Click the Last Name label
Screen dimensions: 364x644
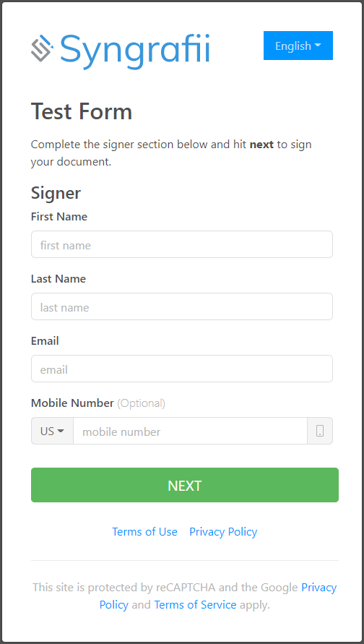click(x=58, y=278)
